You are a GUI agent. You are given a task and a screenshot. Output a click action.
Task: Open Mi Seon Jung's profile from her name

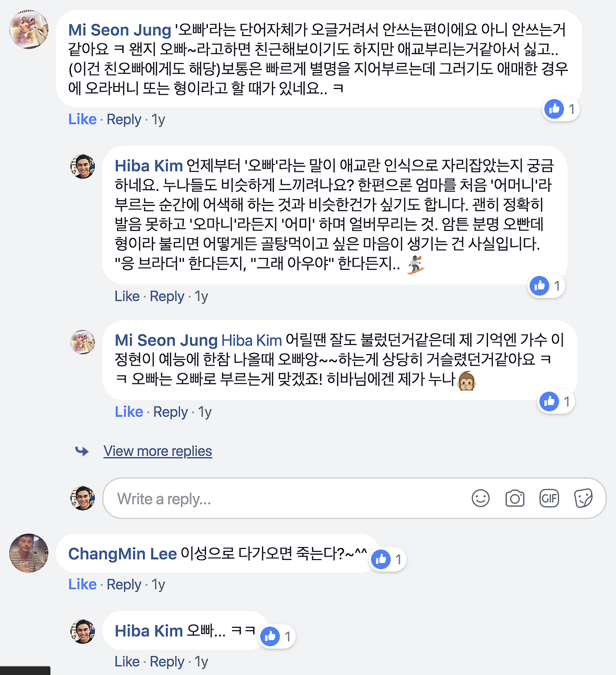pyautogui.click(x=119, y=30)
